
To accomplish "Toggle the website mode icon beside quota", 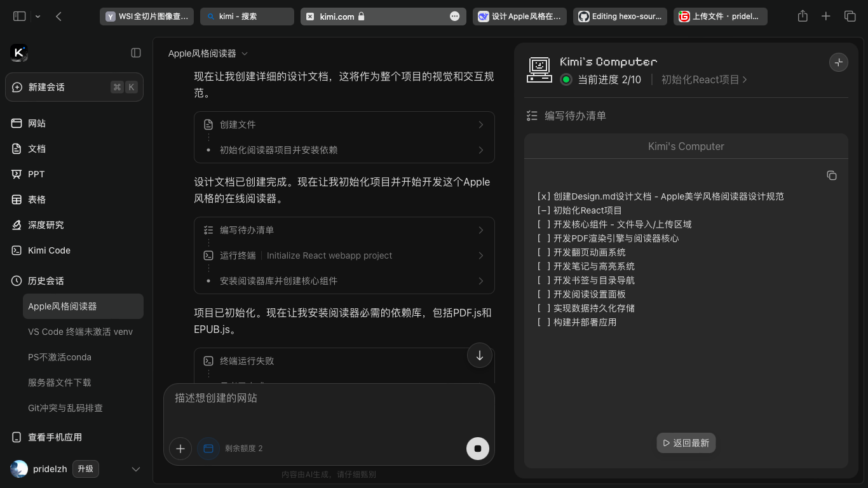I will pyautogui.click(x=208, y=449).
